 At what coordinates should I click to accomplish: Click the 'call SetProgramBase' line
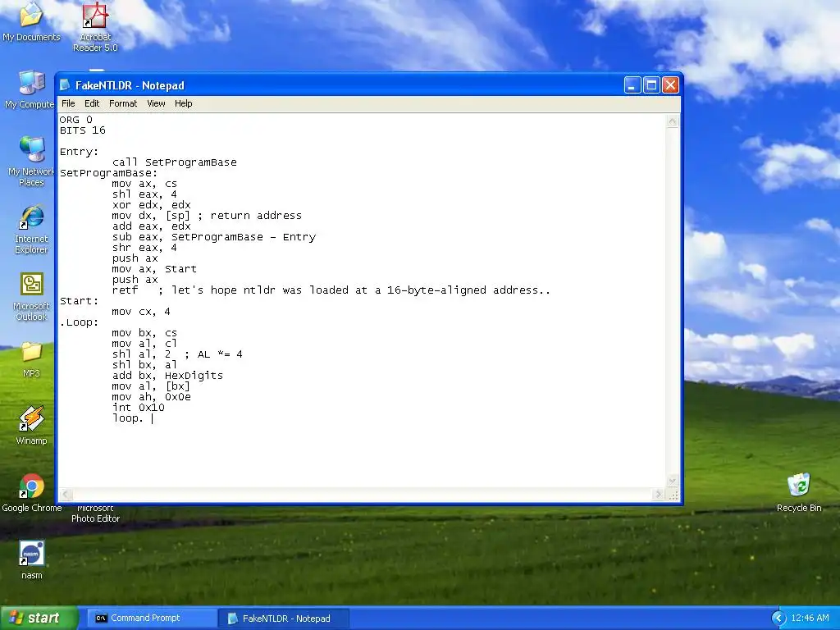tap(174, 162)
